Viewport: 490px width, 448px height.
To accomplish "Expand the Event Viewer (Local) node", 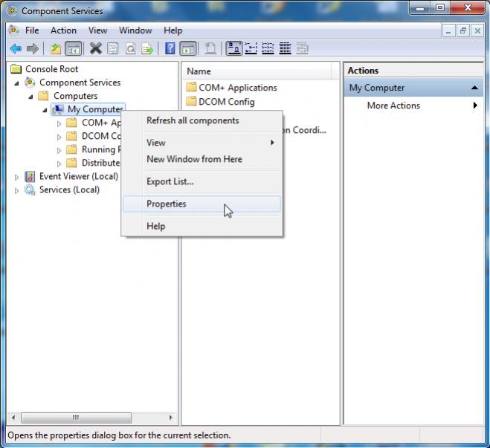I will point(16,178).
